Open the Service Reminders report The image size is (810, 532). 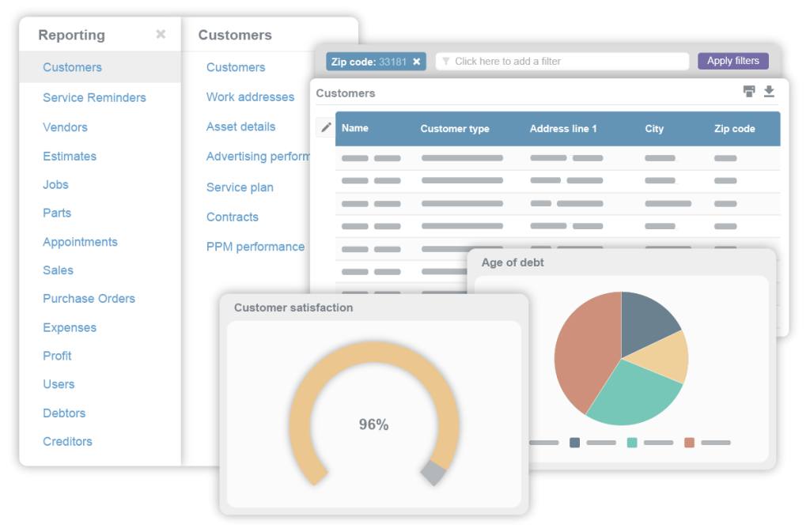coord(94,97)
